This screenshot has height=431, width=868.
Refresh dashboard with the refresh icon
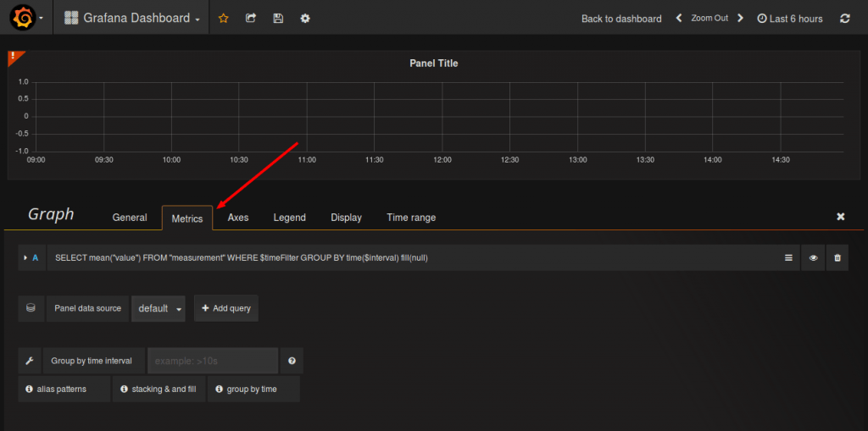[x=844, y=19]
